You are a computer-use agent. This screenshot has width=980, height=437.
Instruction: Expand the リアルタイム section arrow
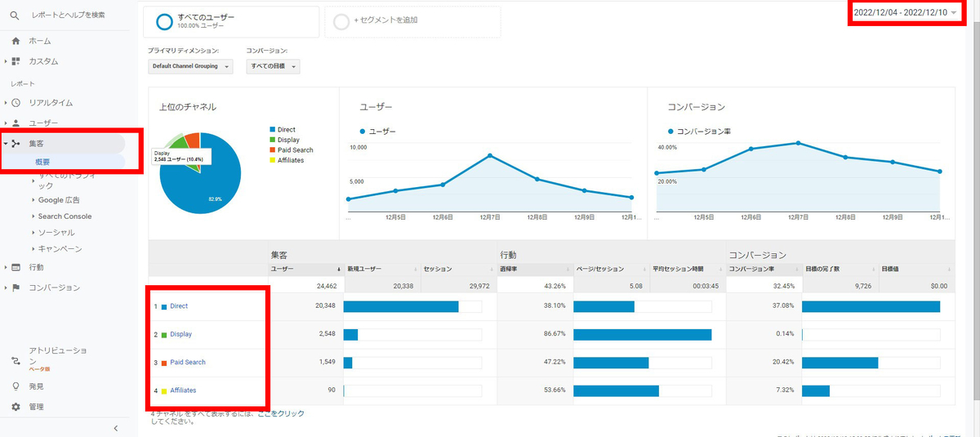tap(5, 103)
